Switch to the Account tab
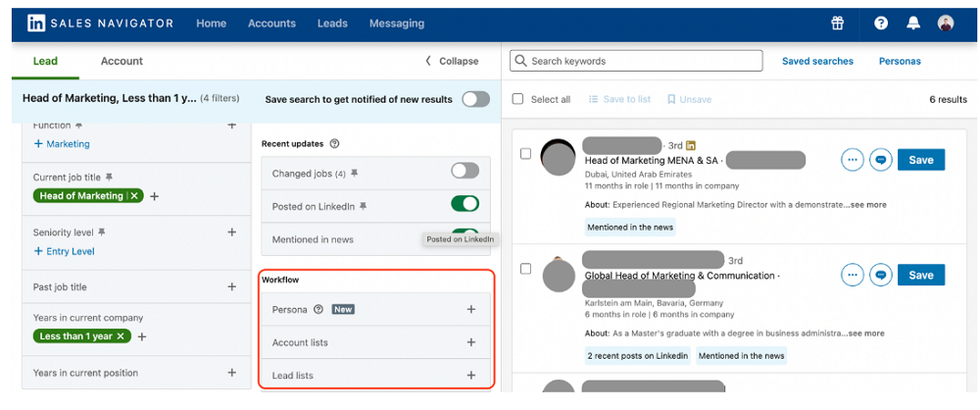The width and height of the screenshot is (980, 410). point(122,61)
